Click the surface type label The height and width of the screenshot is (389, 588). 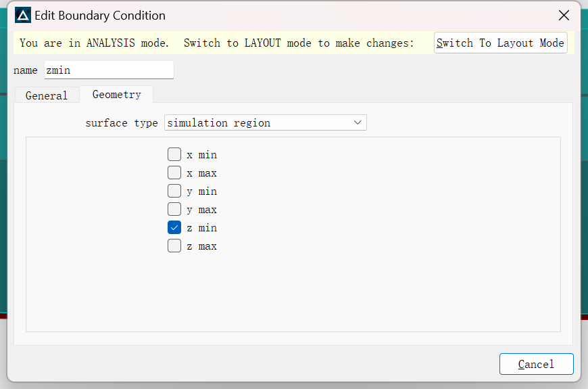coord(122,122)
